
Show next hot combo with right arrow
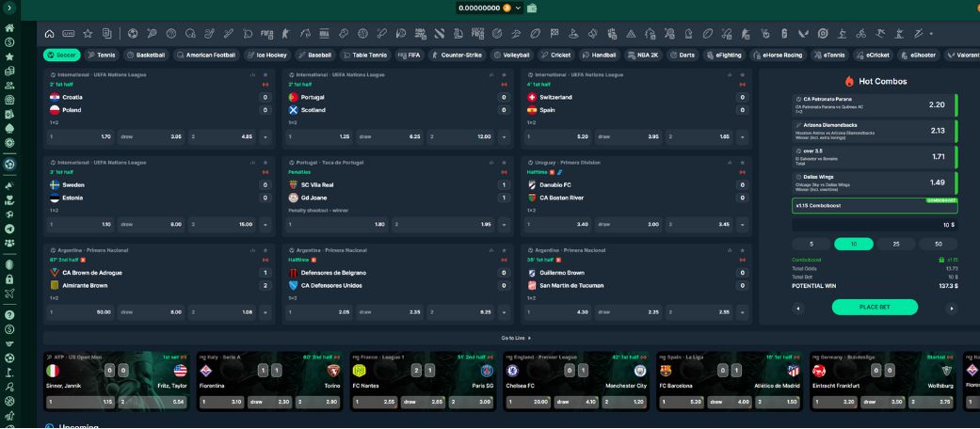(x=952, y=308)
